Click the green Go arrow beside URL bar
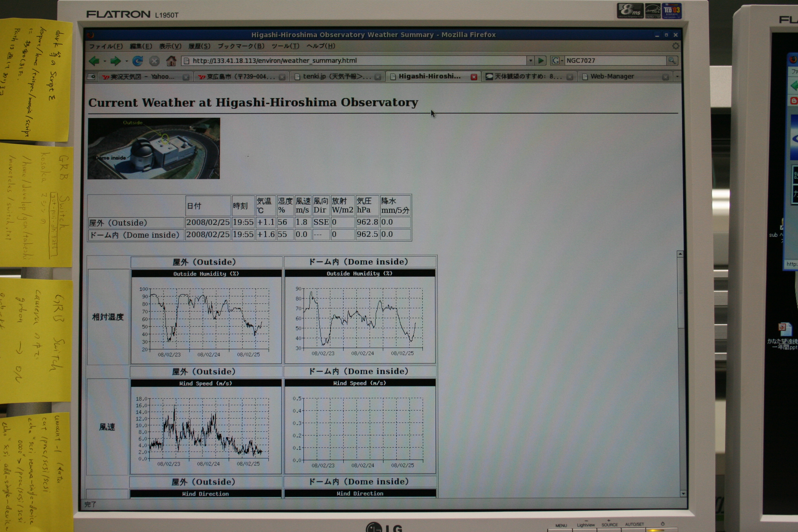The height and width of the screenshot is (532, 798). [541, 61]
